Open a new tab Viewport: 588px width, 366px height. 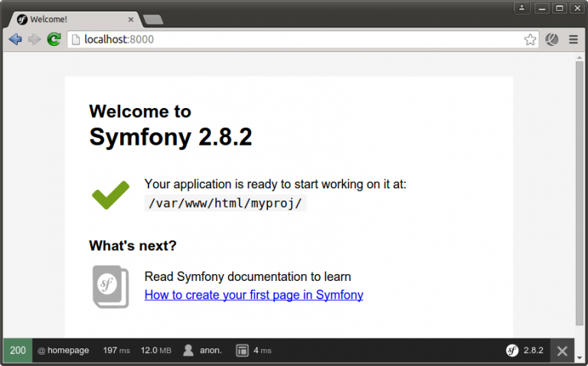point(152,19)
